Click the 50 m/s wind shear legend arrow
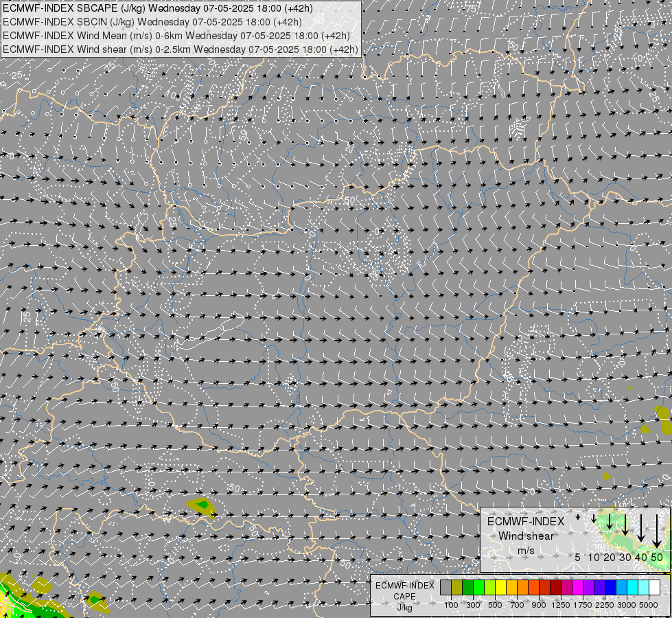The image size is (672, 618). pos(657,531)
